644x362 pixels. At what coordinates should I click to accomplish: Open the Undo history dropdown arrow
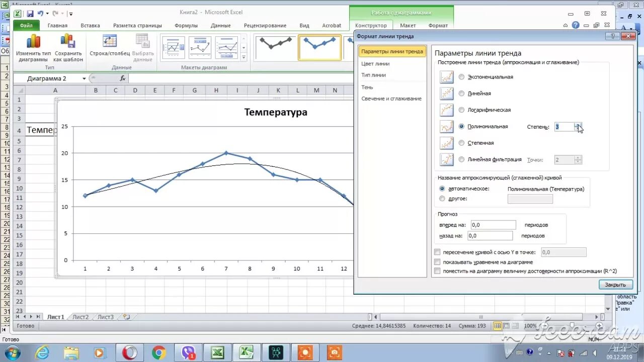[47, 14]
